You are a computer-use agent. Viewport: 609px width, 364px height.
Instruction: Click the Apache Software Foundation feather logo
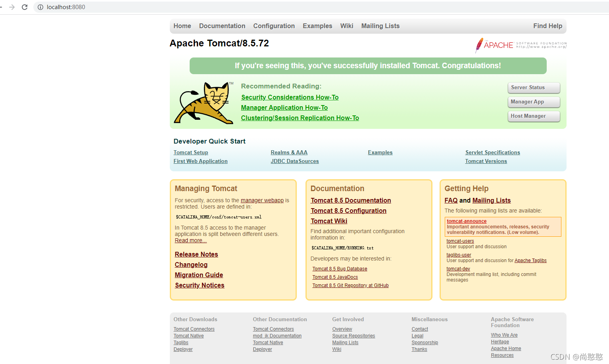coord(521,45)
